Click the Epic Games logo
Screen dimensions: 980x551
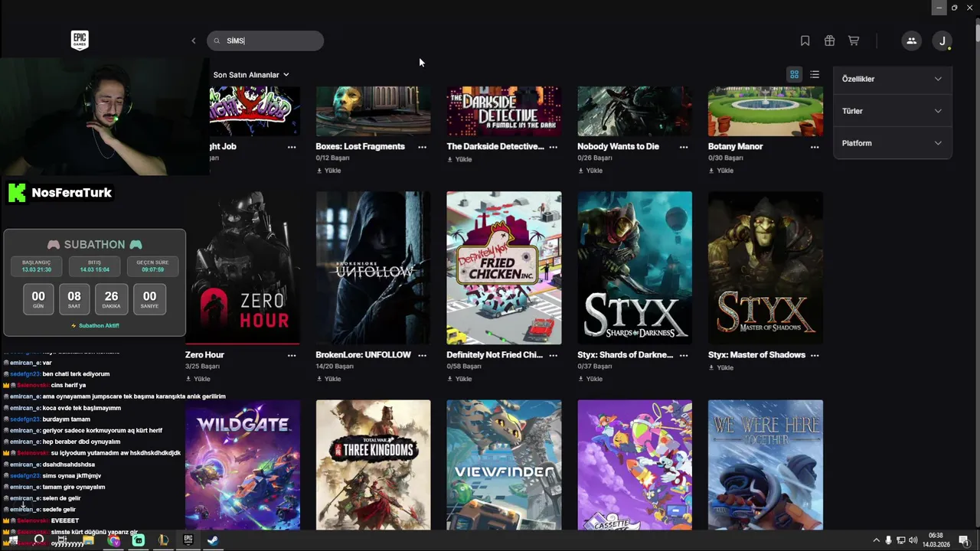[80, 41]
